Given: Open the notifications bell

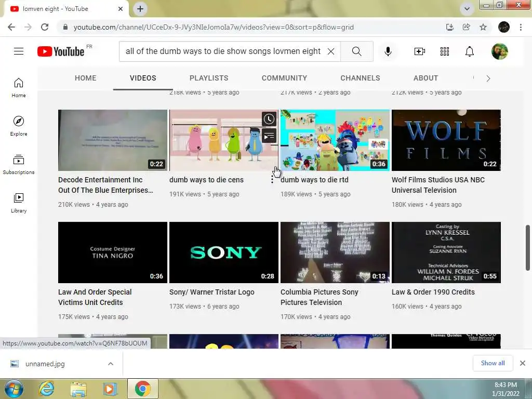Looking at the screenshot, I should click(x=470, y=51).
